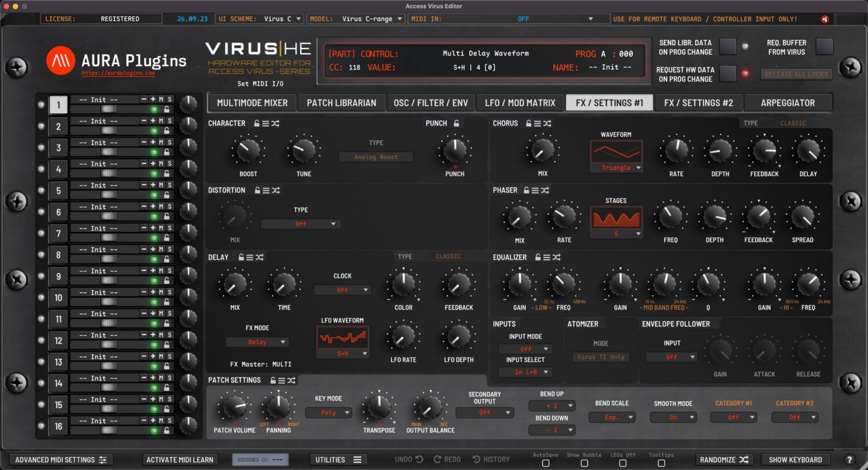Switch to FX / Settings #2 tab
The image size is (868, 470).
[x=698, y=103]
